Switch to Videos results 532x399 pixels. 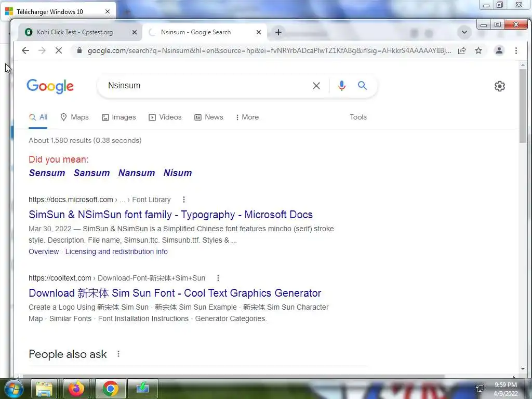tap(165, 117)
